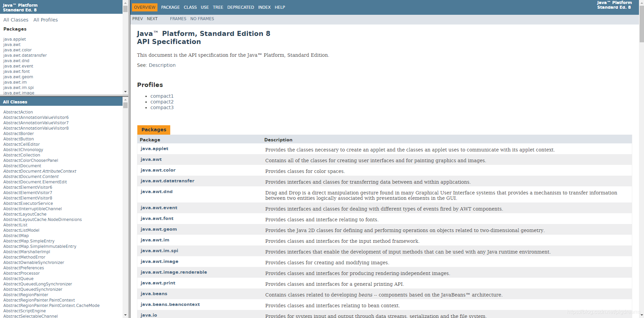
Task: Open the TREE navigation item
Action: point(218,7)
